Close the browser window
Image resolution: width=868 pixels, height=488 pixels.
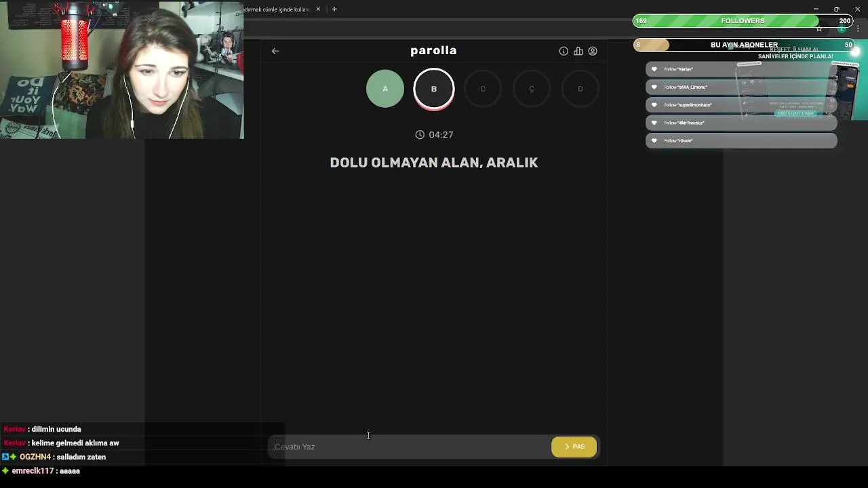tap(857, 9)
